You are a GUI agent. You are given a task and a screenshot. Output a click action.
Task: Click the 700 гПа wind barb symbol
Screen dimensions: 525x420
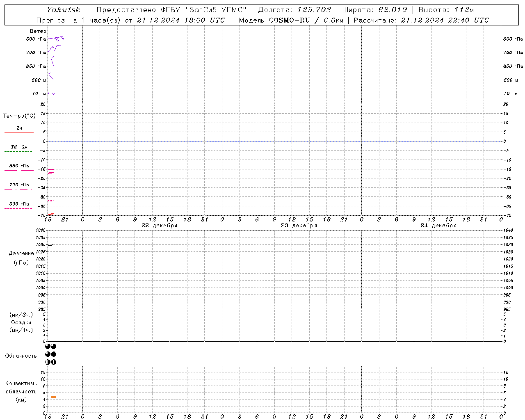(55, 48)
